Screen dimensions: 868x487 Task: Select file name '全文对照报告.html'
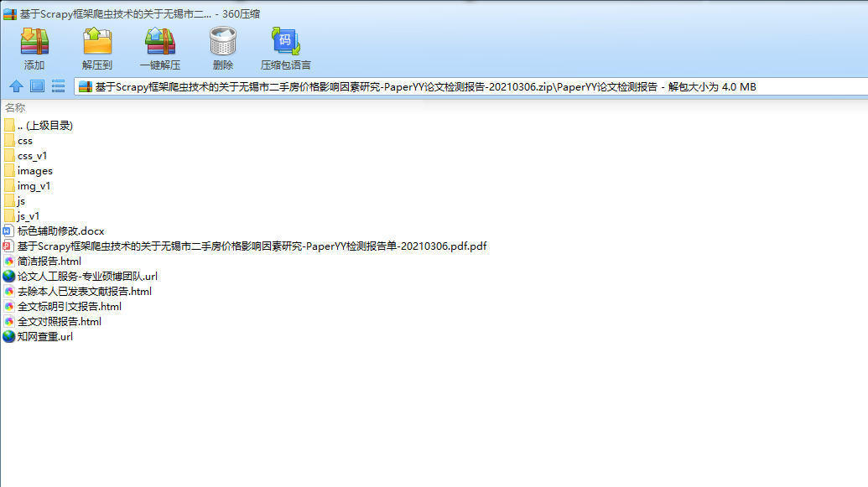[x=60, y=321]
